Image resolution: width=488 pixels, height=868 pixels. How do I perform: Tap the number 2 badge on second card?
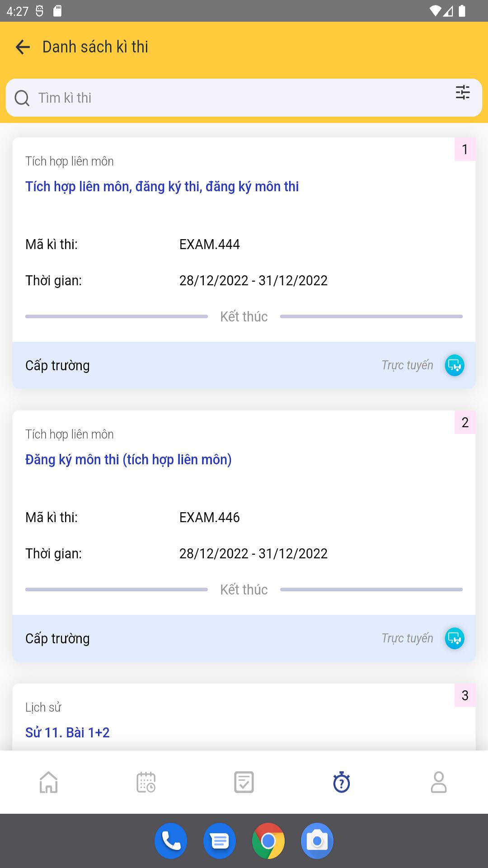point(465,422)
